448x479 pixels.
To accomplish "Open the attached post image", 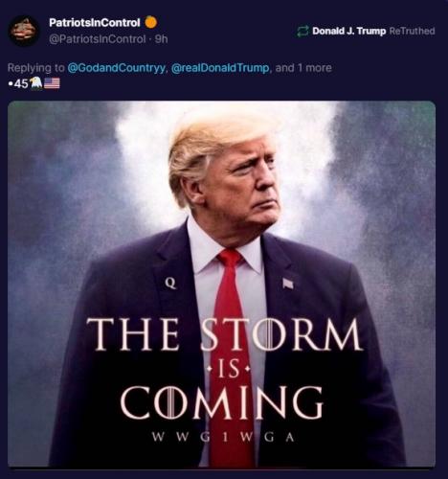I will pos(221,285).
